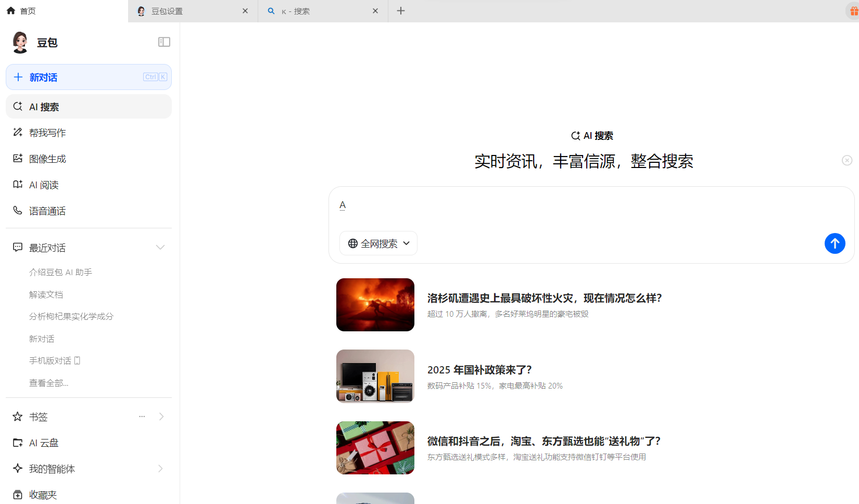859x504 pixels.
Task: Click the 豆包设置 tab avatar icon
Action: [141, 11]
